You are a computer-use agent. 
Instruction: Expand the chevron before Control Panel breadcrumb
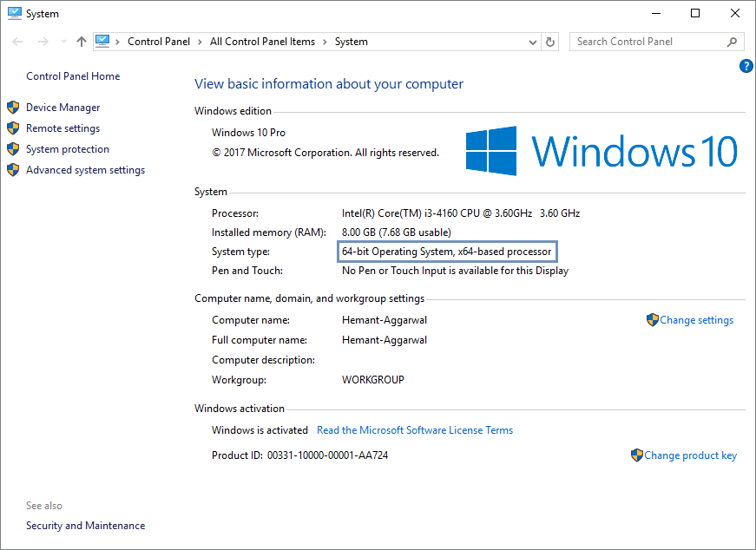117,42
